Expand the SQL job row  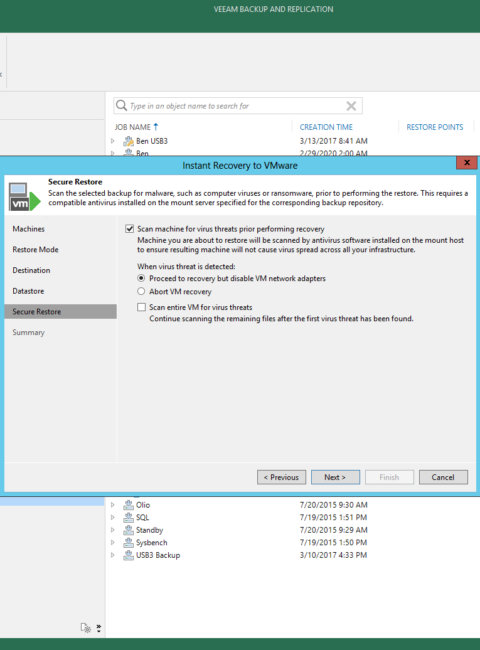pyautogui.click(x=113, y=517)
